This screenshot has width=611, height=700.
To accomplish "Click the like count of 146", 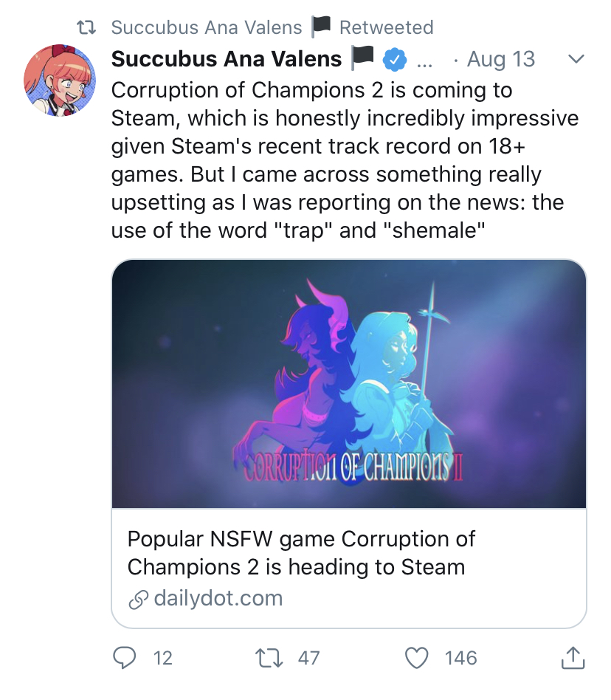I will tap(461, 658).
